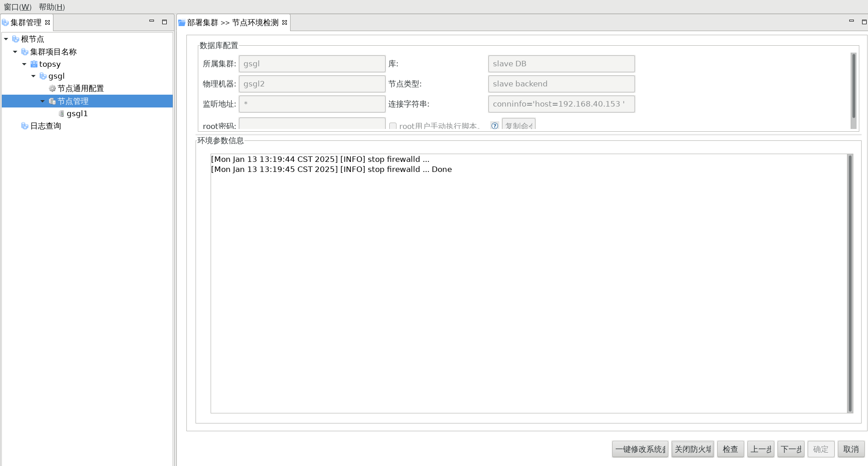Click log line 'stop firewalld ... Done'
The height and width of the screenshot is (466, 868).
331,169
